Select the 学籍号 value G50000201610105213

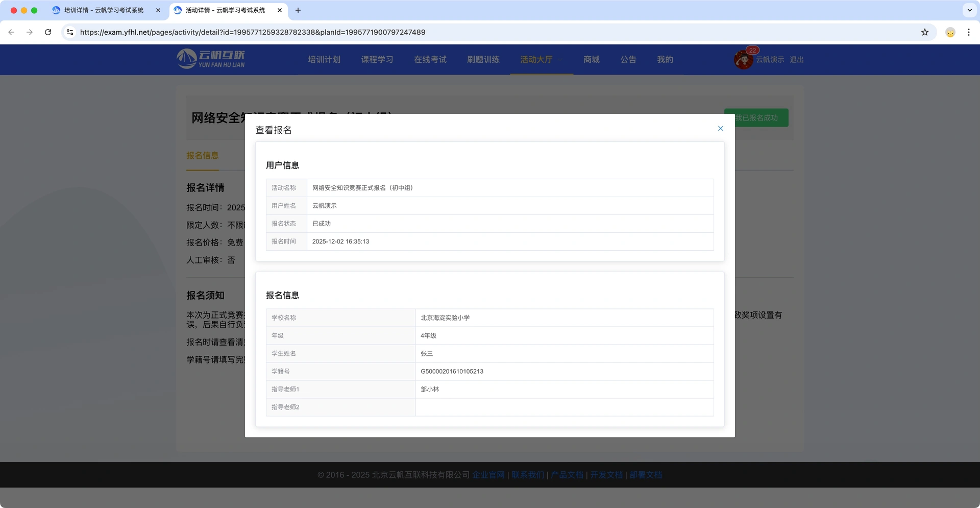pos(452,372)
